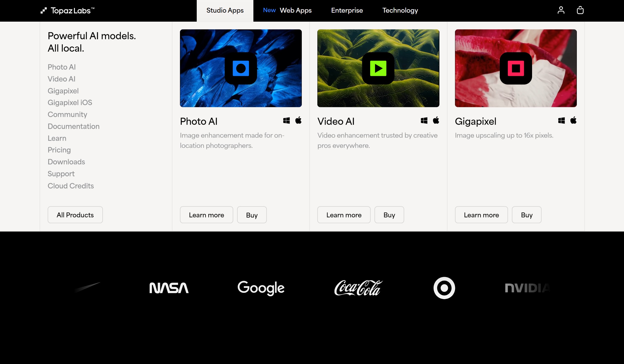Click the 'Powerful AI models. All local.' heading
The height and width of the screenshot is (364, 624).
92,42
